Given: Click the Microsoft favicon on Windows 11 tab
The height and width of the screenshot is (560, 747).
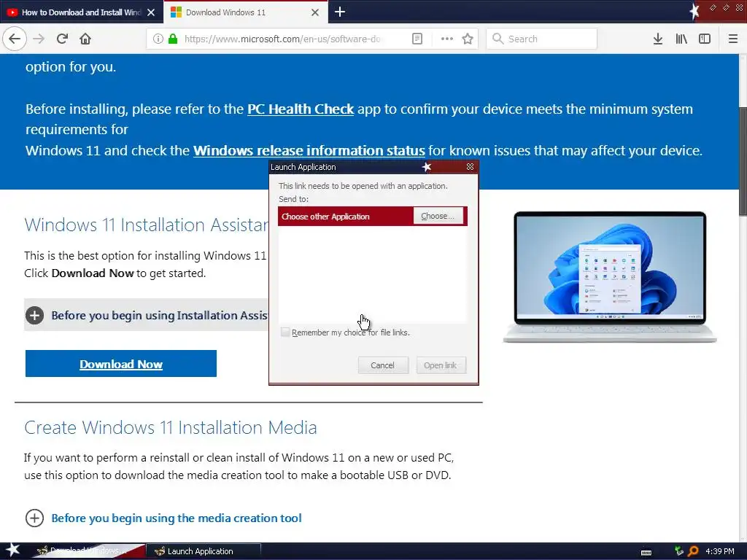Looking at the screenshot, I should click(x=176, y=12).
